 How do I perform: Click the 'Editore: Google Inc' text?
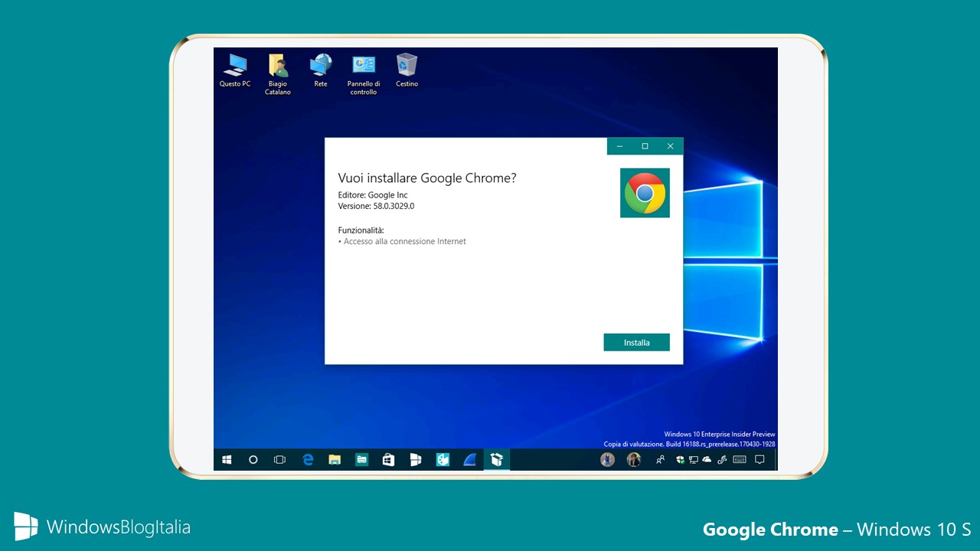point(373,195)
